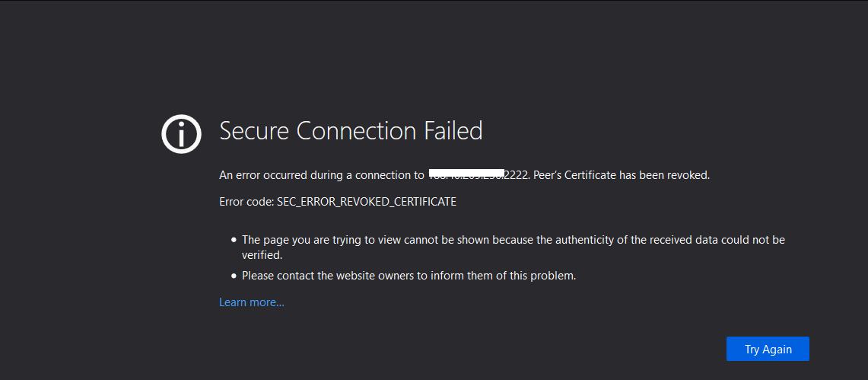
Task: Click the Secure Connection Failed heading
Action: tap(351, 131)
